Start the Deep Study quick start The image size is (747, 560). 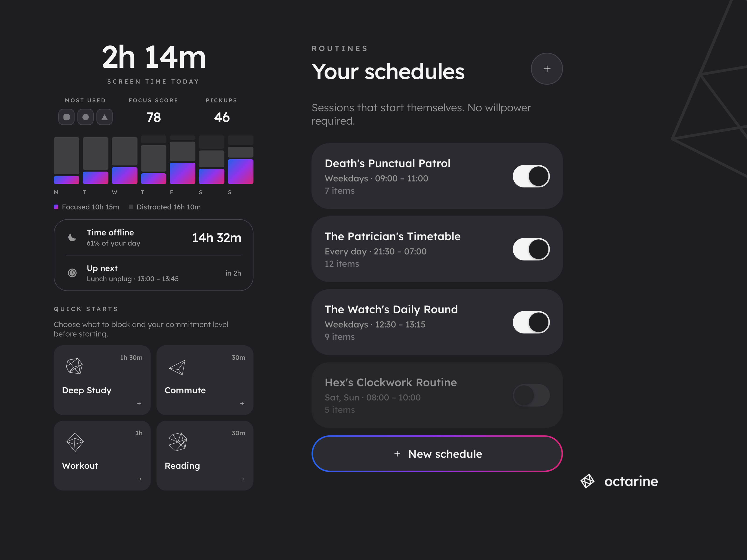(x=102, y=380)
